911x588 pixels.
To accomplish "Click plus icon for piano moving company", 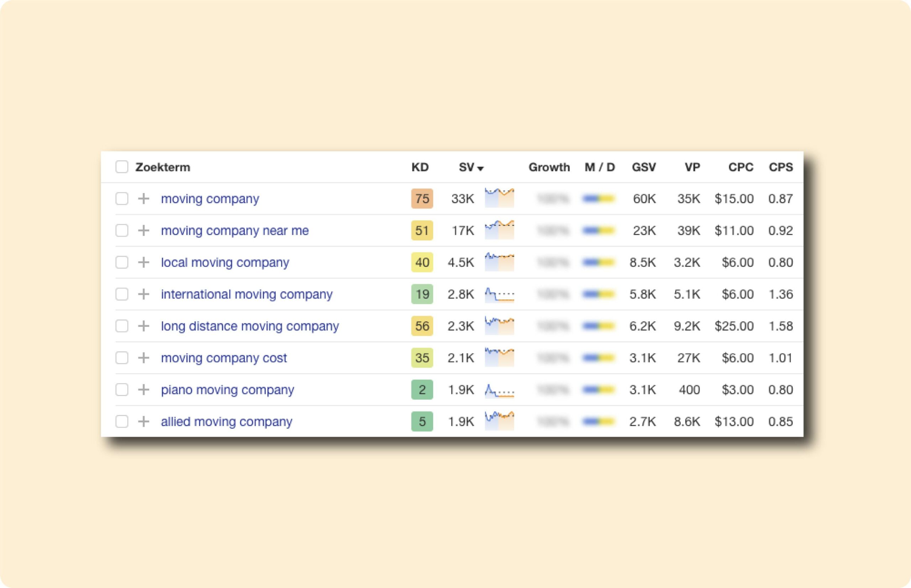I will (144, 390).
